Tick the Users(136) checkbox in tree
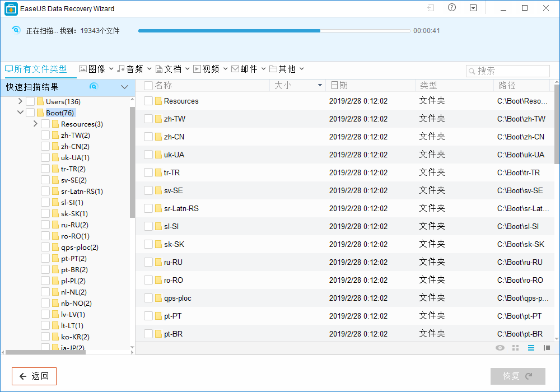The width and height of the screenshot is (560, 392). (x=30, y=101)
